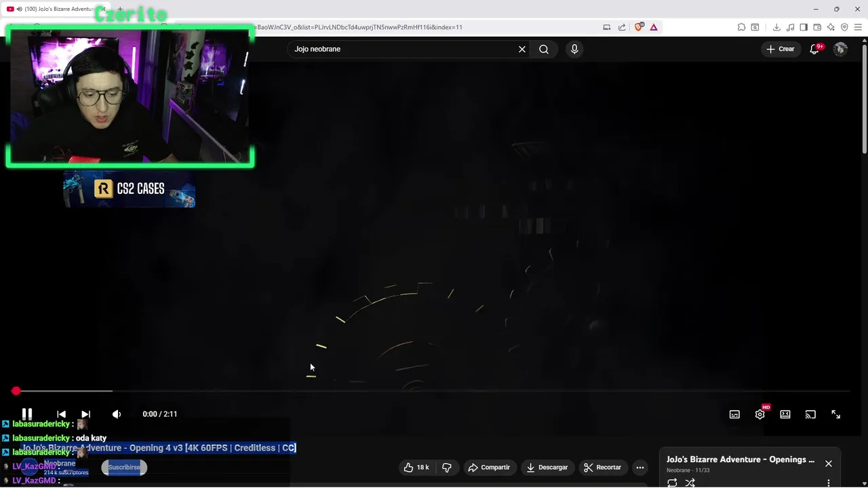Open playlist options vertical dots menu
The width and height of the screenshot is (868, 488).
pyautogui.click(x=829, y=483)
